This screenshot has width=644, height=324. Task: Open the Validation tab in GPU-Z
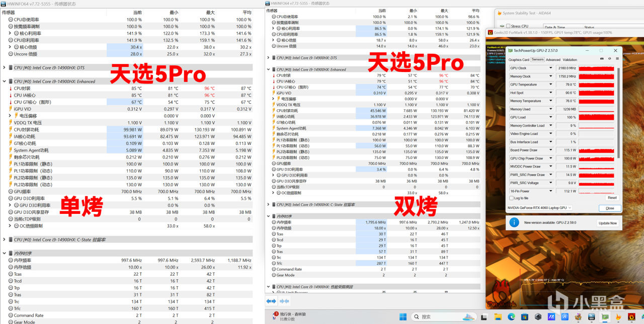(x=570, y=59)
